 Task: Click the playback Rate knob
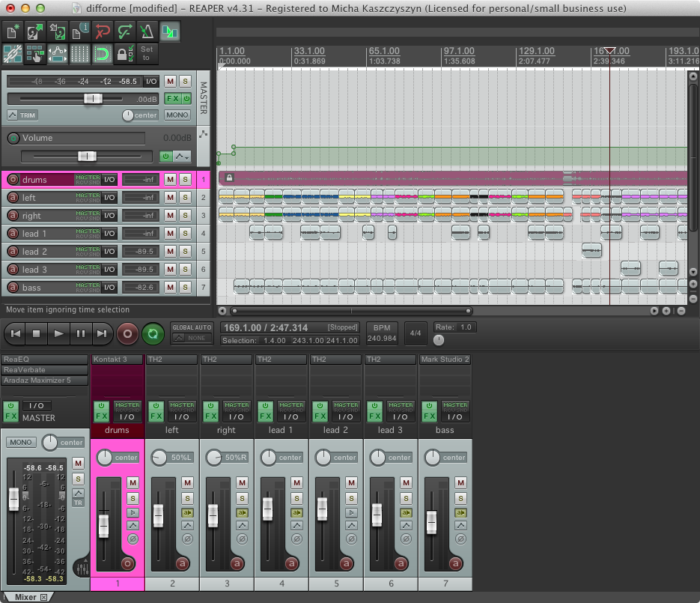pos(439,340)
